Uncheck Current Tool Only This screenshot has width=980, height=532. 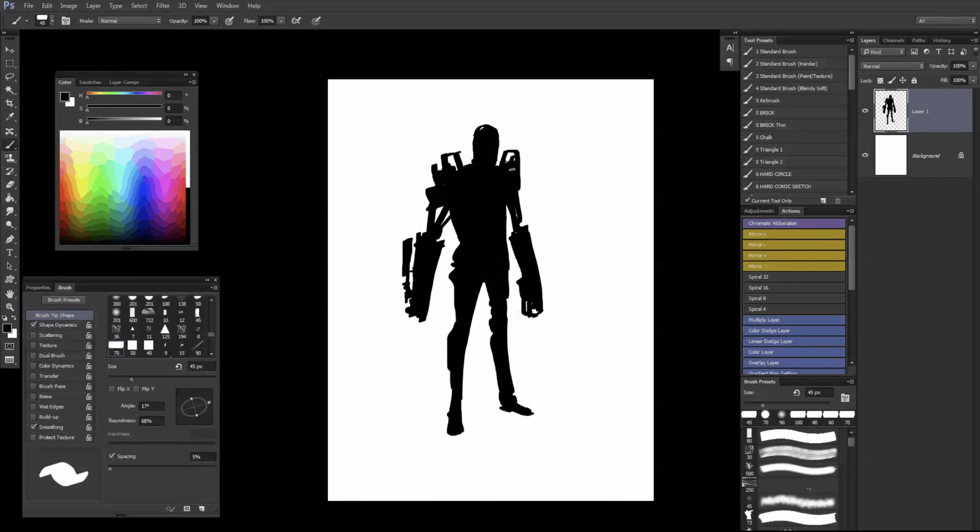click(x=747, y=200)
